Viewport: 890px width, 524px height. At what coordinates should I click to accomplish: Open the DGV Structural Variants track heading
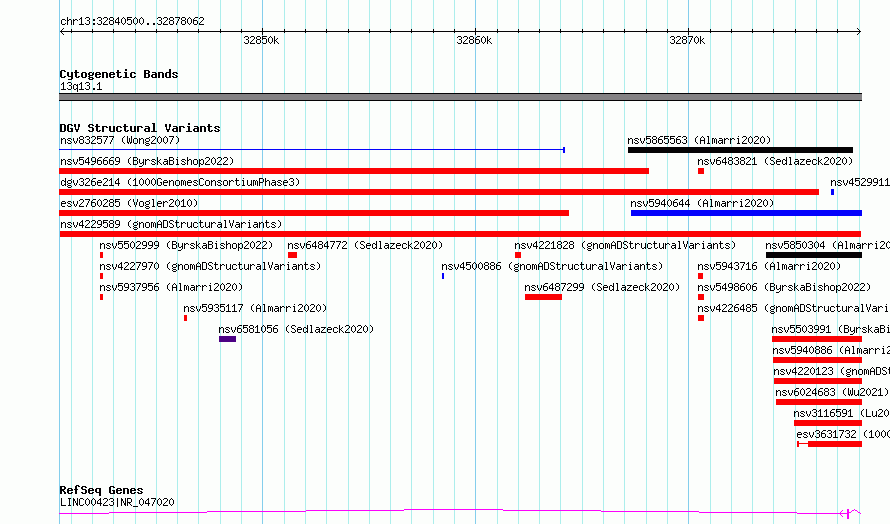coord(140,128)
